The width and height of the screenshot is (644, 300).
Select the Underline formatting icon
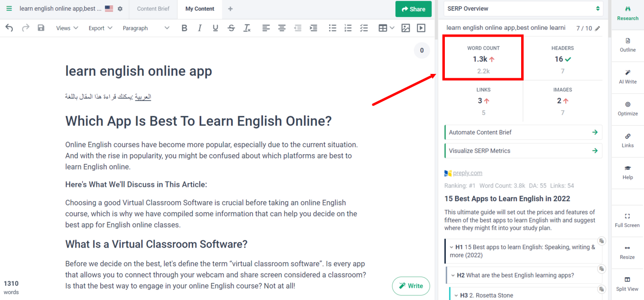[215, 28]
